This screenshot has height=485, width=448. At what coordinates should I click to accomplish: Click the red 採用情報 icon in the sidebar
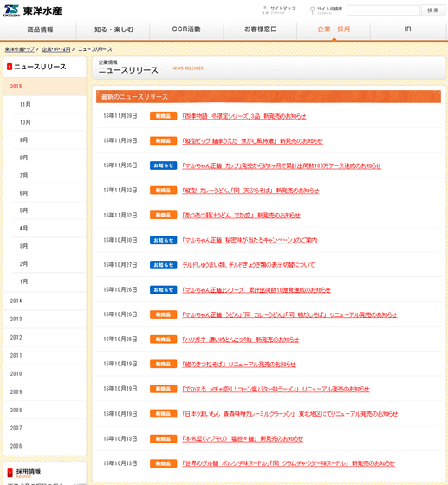pos(10,472)
